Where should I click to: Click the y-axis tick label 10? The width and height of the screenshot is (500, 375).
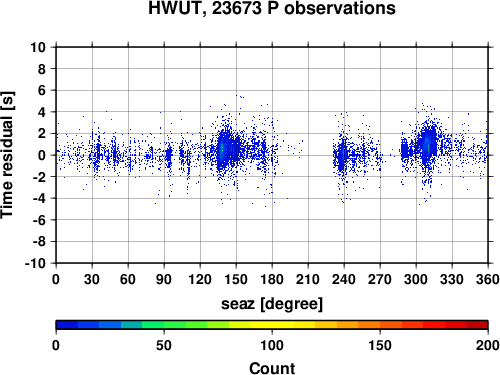(38, 47)
